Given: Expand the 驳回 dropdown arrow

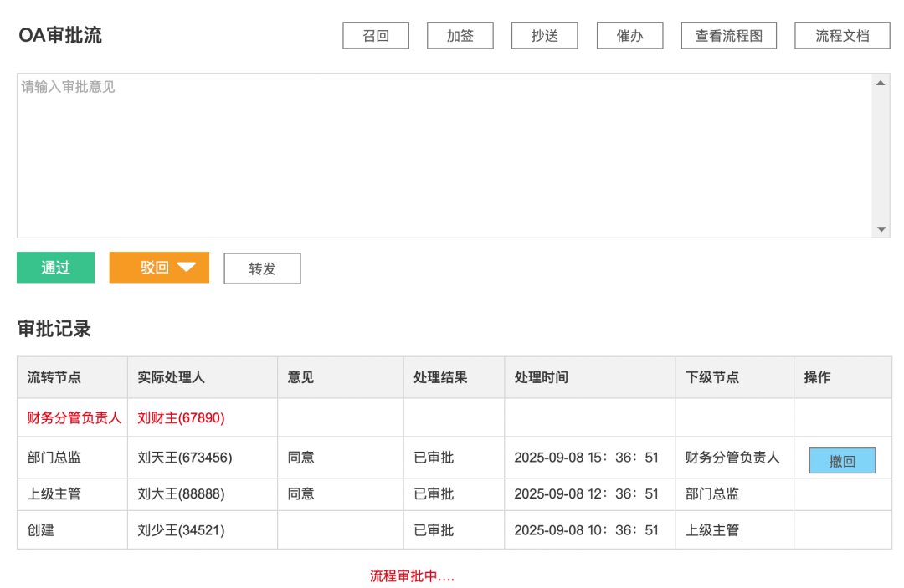Looking at the screenshot, I should 187,268.
